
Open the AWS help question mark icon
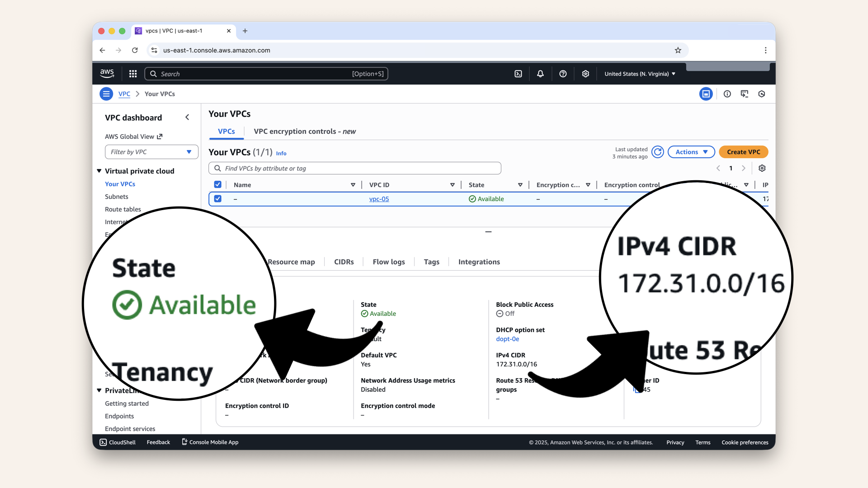click(563, 73)
